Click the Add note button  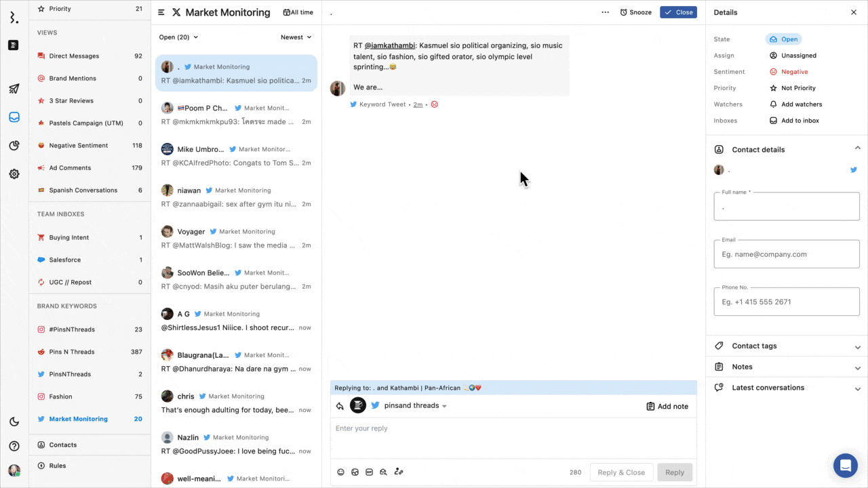[x=667, y=406]
